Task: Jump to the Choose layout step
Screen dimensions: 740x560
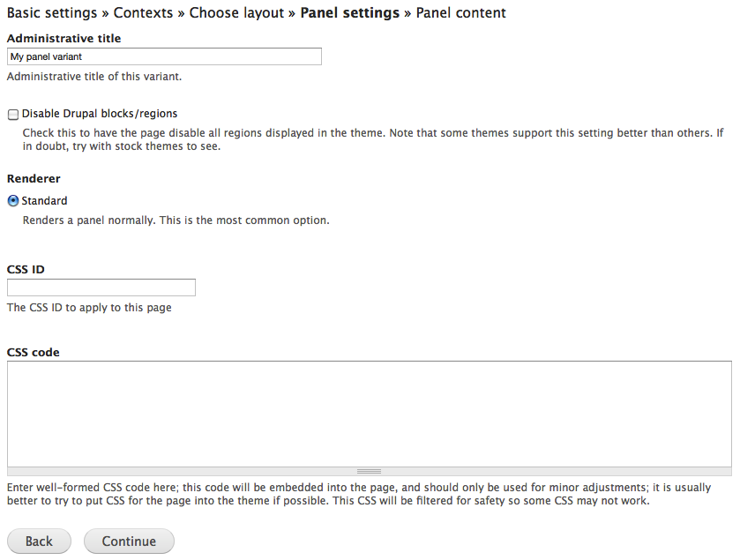Action: (236, 13)
